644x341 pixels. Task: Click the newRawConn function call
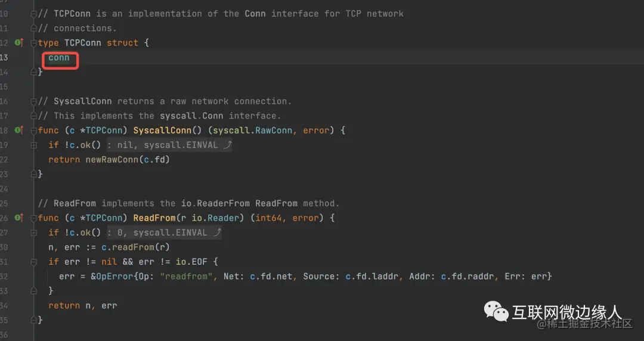[x=112, y=159]
